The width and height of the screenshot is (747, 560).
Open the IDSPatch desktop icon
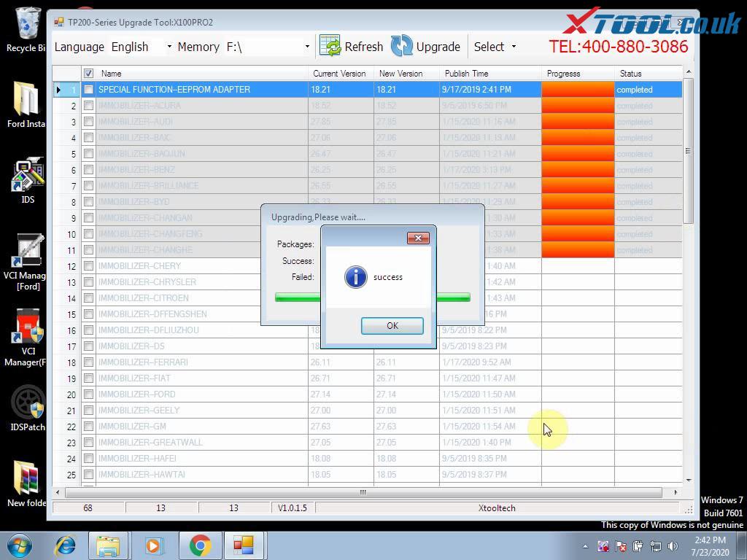[27, 401]
